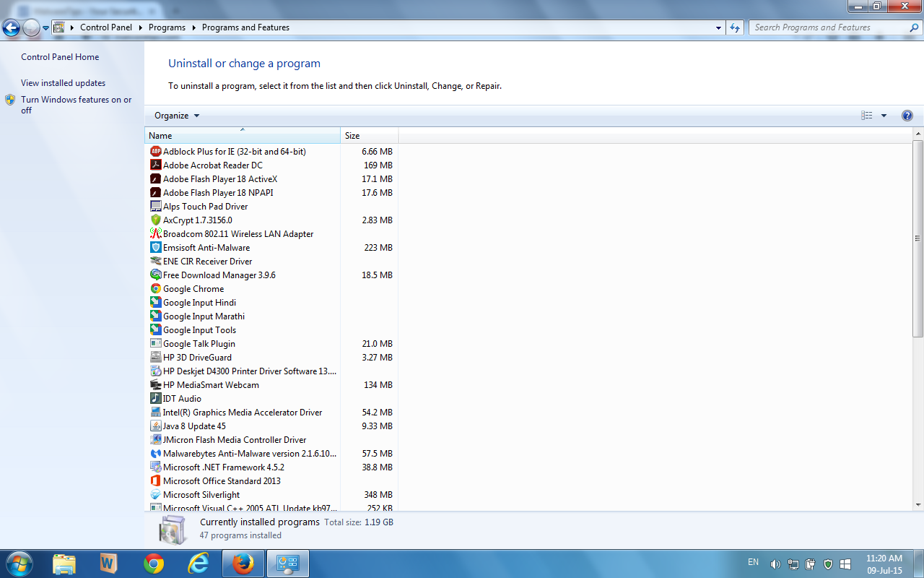Select the Google Chrome icon in the program list
The height and width of the screenshot is (578, 924).
coord(155,289)
